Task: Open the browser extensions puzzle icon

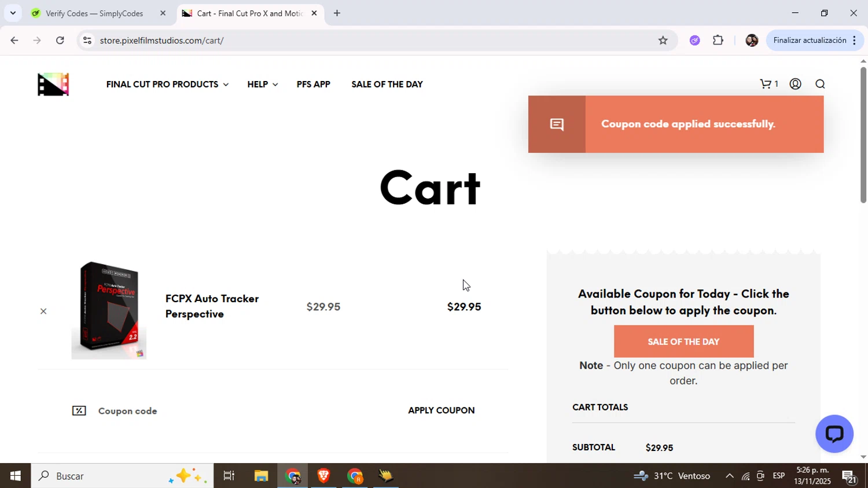Action: point(718,41)
